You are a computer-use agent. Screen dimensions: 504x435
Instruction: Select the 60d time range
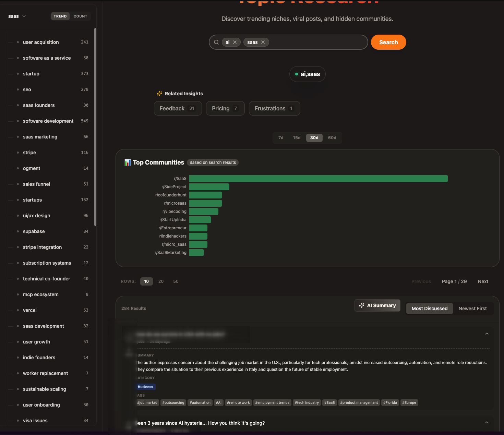pyautogui.click(x=332, y=138)
